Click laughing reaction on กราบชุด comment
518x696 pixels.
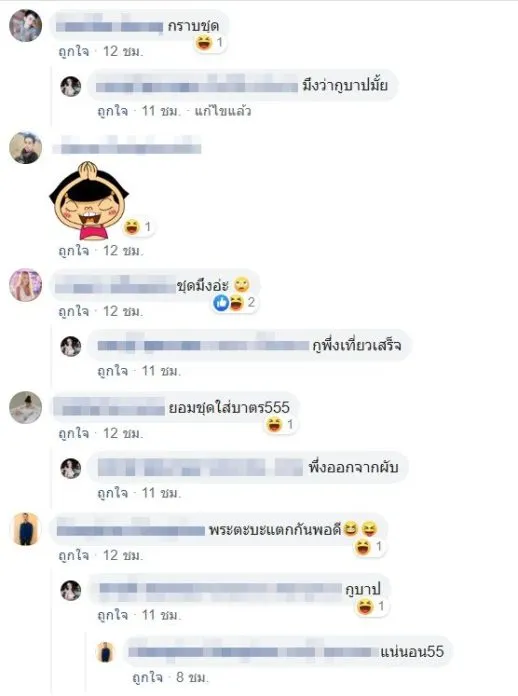(210, 43)
